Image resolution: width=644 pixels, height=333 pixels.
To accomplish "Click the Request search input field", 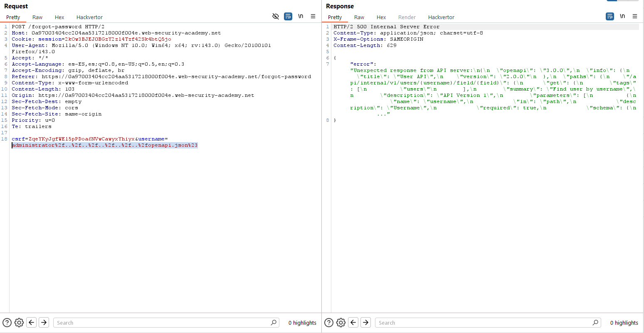I will tap(162, 323).
